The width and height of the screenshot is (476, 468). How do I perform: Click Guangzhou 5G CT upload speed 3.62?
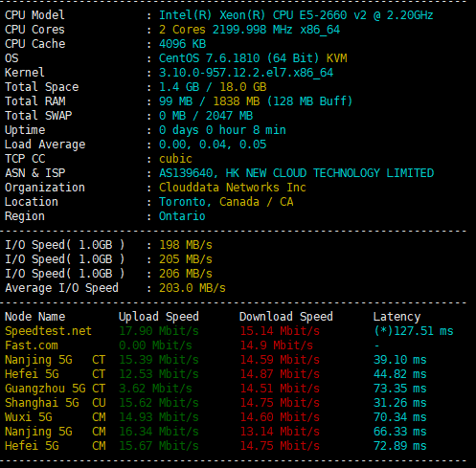(155, 389)
